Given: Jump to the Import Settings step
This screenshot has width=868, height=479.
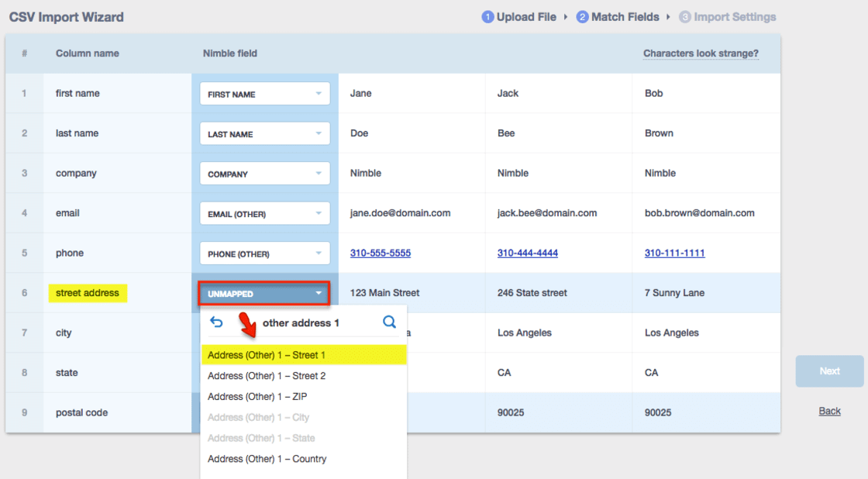Looking at the screenshot, I should point(727,17).
